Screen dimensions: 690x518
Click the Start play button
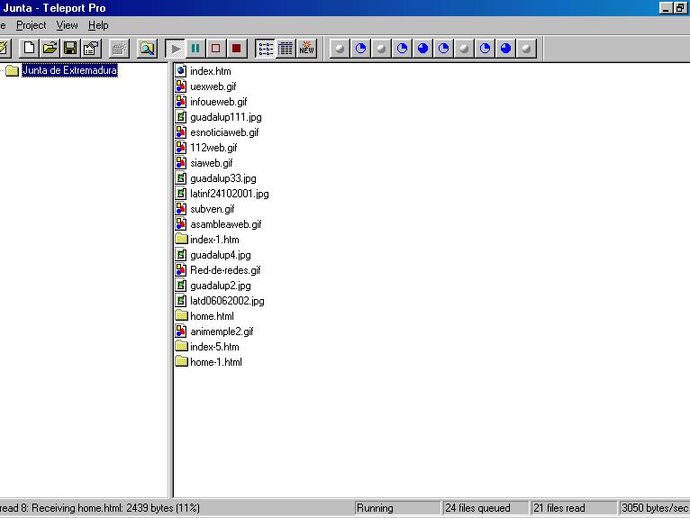[175, 48]
